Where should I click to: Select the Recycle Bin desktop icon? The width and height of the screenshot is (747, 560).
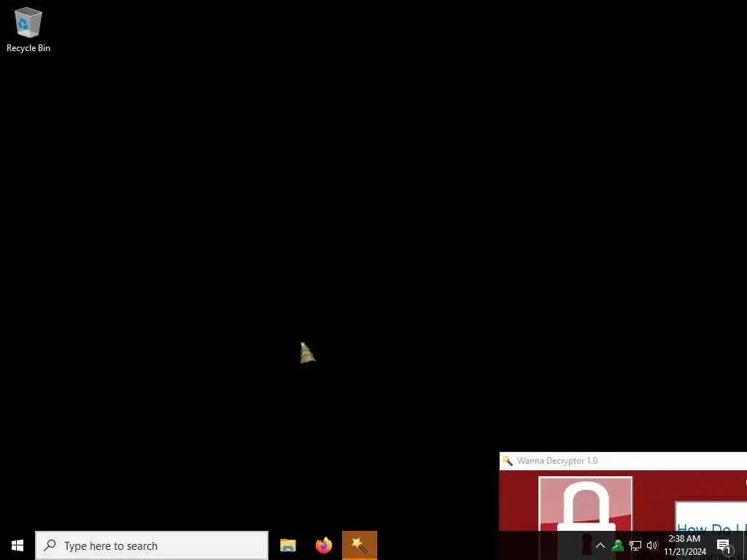tap(28, 29)
